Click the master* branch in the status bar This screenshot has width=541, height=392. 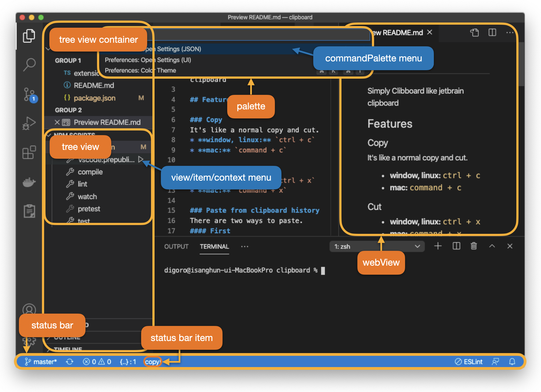(41, 362)
